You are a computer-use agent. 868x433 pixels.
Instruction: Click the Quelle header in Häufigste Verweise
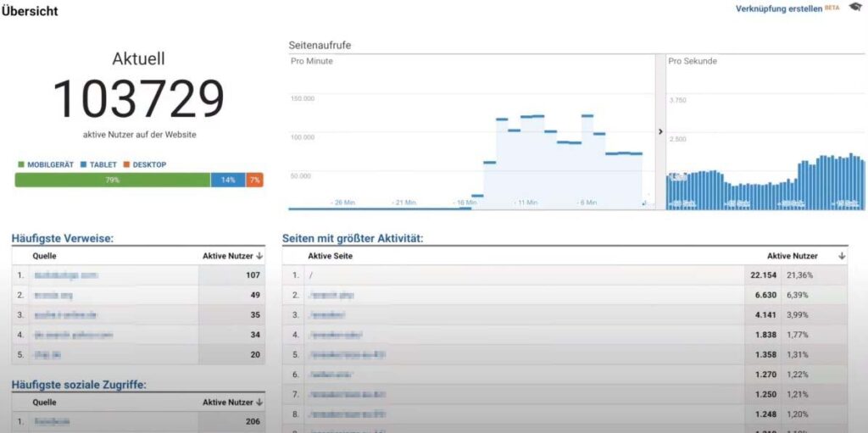tap(45, 256)
